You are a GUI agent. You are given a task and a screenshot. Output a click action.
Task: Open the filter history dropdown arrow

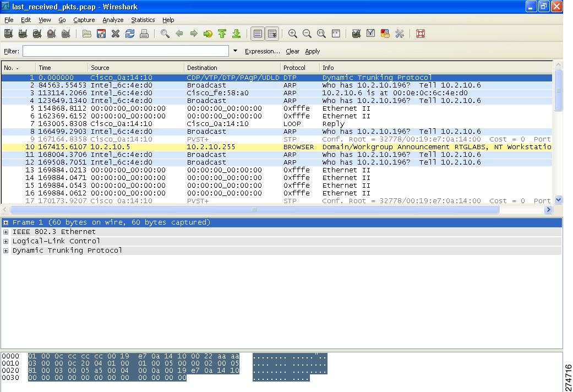(236, 51)
